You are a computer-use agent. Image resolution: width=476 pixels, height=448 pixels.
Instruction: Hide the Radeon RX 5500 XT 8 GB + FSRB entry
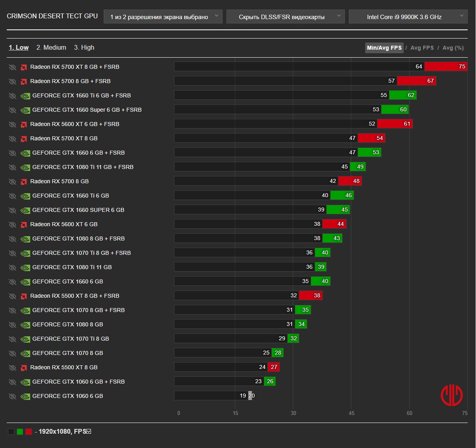[x=12, y=296]
